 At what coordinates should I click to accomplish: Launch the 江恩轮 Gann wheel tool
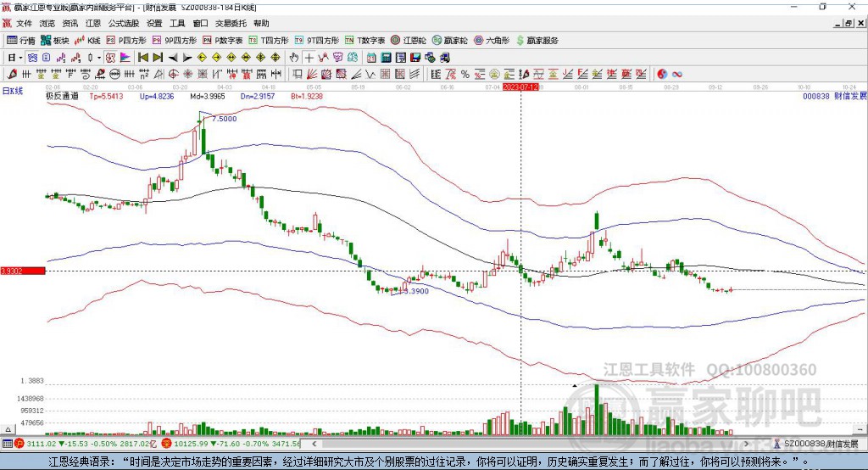(409, 41)
